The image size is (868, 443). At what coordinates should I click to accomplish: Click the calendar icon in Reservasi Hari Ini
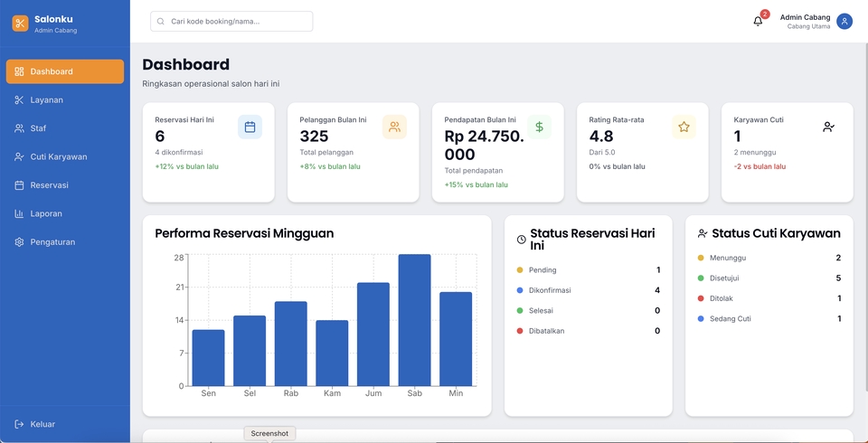point(250,127)
